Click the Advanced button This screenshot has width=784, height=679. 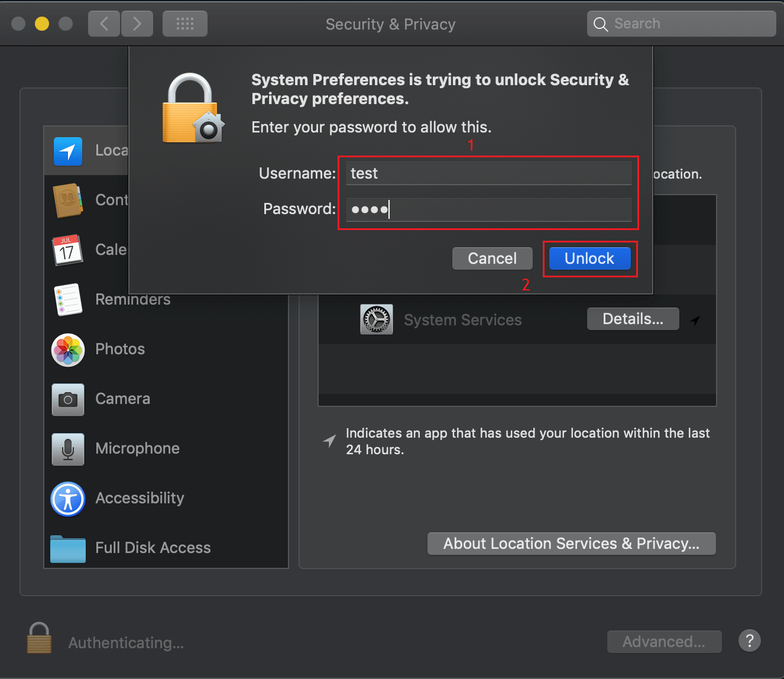(664, 641)
